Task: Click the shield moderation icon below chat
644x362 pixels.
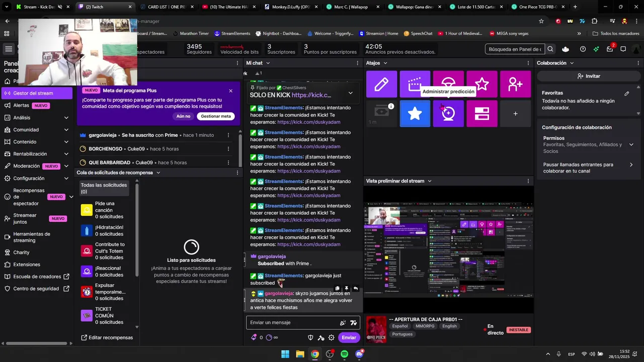Action: (x=310, y=338)
